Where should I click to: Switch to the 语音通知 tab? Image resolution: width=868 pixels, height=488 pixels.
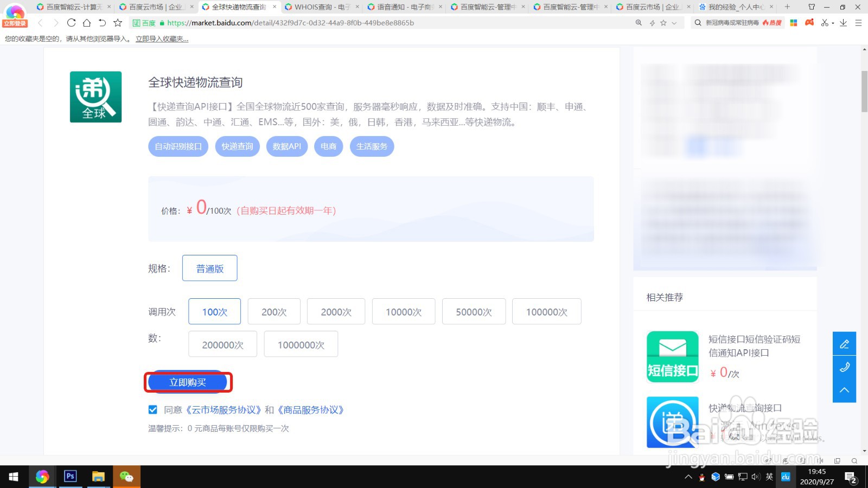pos(401,8)
